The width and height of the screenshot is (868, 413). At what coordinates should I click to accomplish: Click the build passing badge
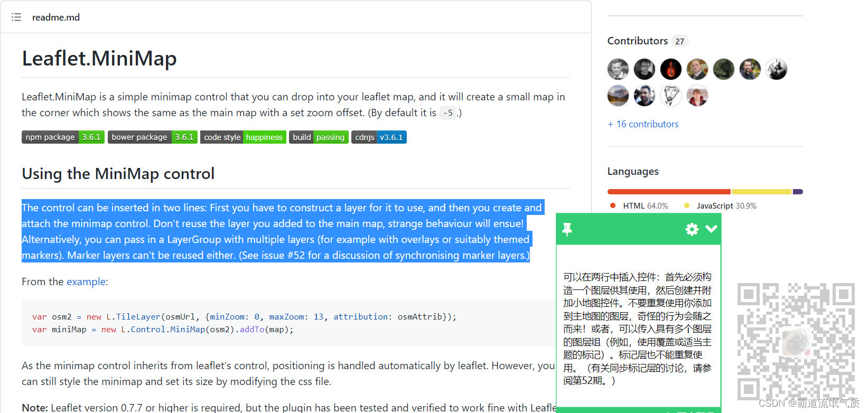click(319, 137)
